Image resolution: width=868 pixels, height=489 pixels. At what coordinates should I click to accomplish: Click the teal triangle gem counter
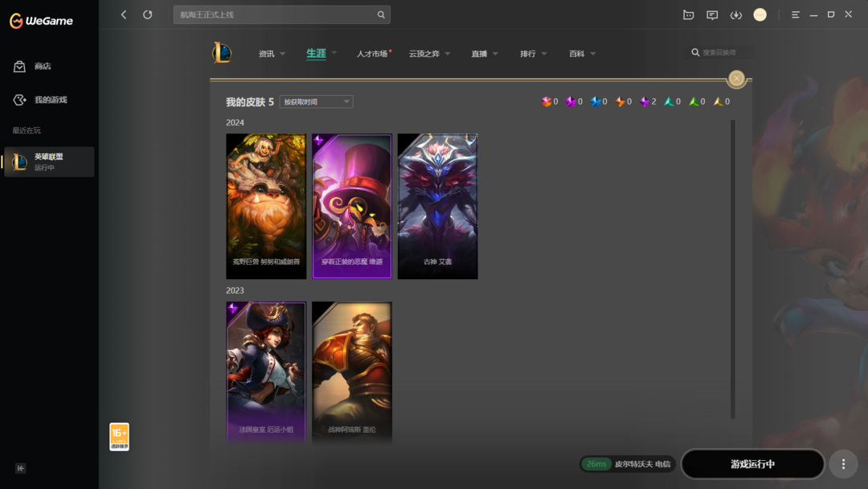tap(672, 102)
